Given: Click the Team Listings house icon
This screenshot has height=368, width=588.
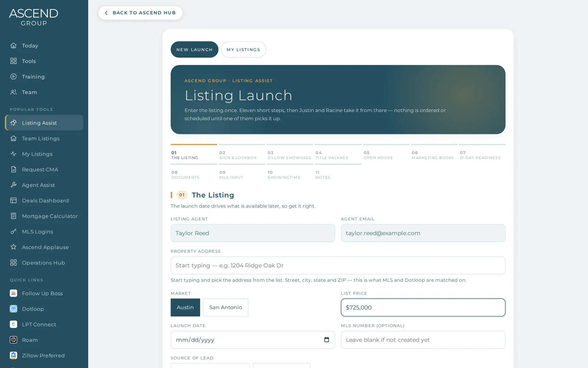Looking at the screenshot, I should coord(14,138).
